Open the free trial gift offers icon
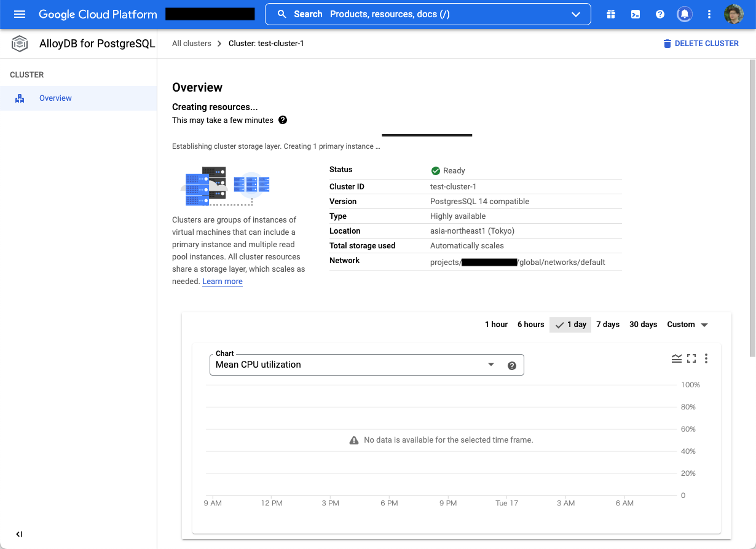 click(x=611, y=14)
